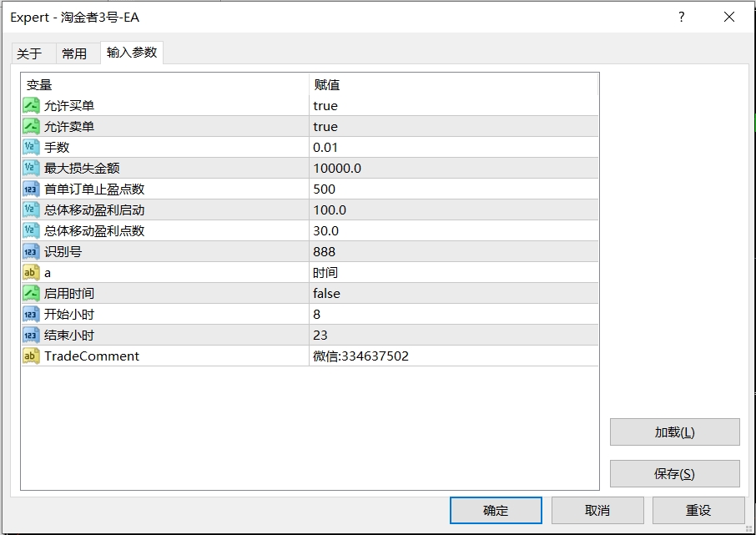Reset parameters with the 重设 button

(698, 510)
